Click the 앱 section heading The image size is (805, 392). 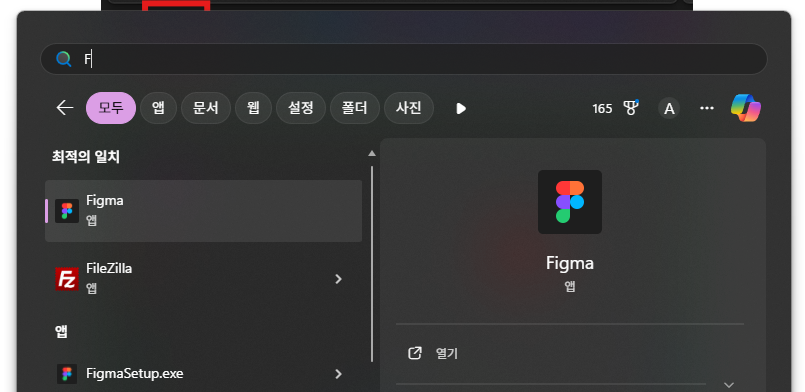click(62, 331)
